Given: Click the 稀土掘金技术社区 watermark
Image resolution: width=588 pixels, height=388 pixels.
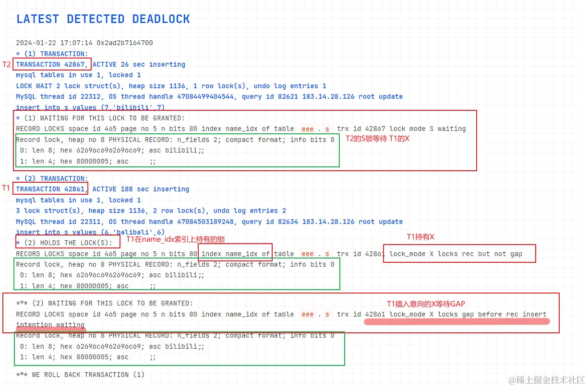Looking at the screenshot, I should coord(547,380).
